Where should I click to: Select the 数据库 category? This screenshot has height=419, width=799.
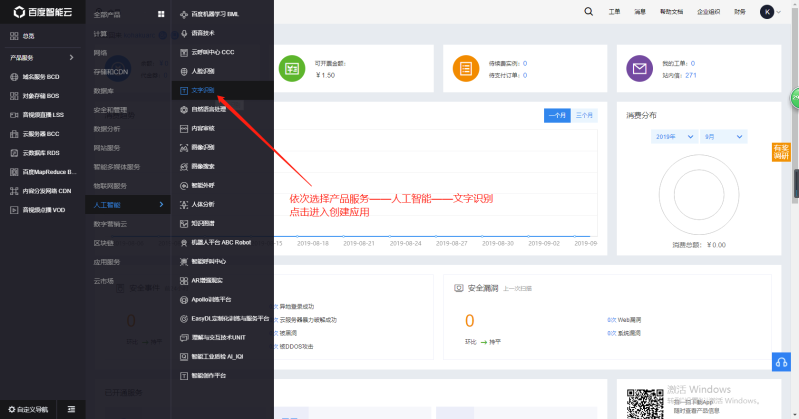103,91
